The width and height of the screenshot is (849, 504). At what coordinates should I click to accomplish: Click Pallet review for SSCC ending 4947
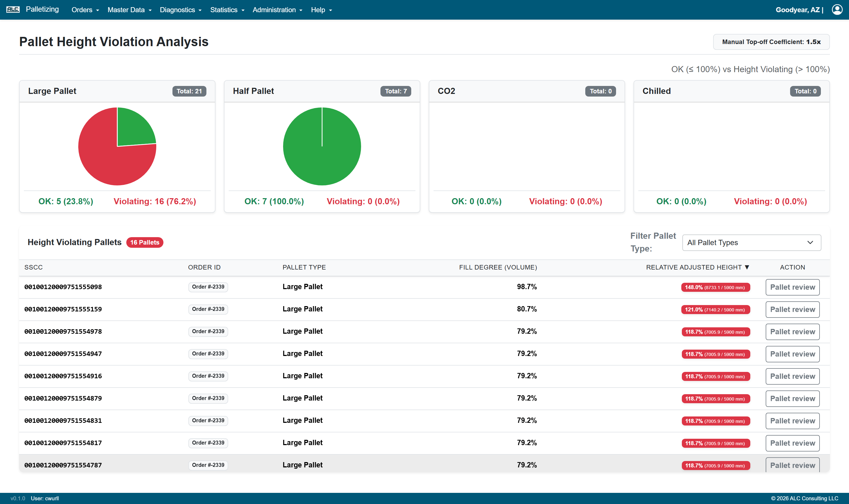[x=792, y=354]
